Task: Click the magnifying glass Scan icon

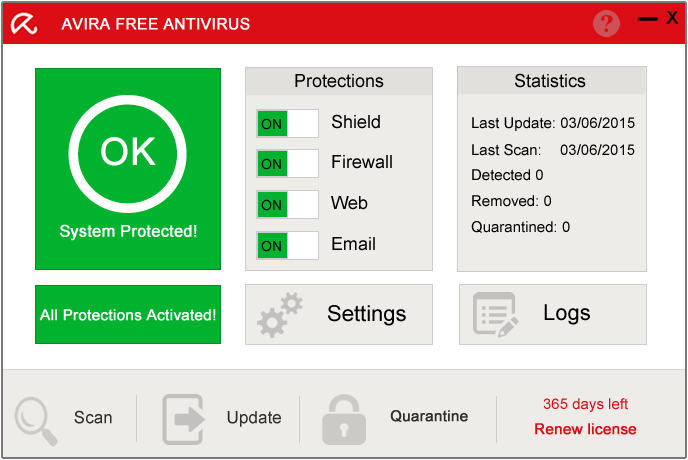Action: pos(36,421)
